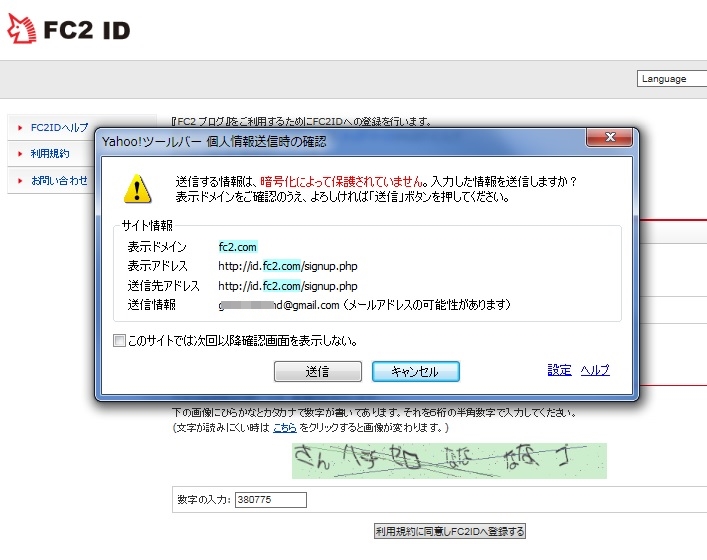
Task: Click the FC2 ID title text
Action: click(87, 30)
